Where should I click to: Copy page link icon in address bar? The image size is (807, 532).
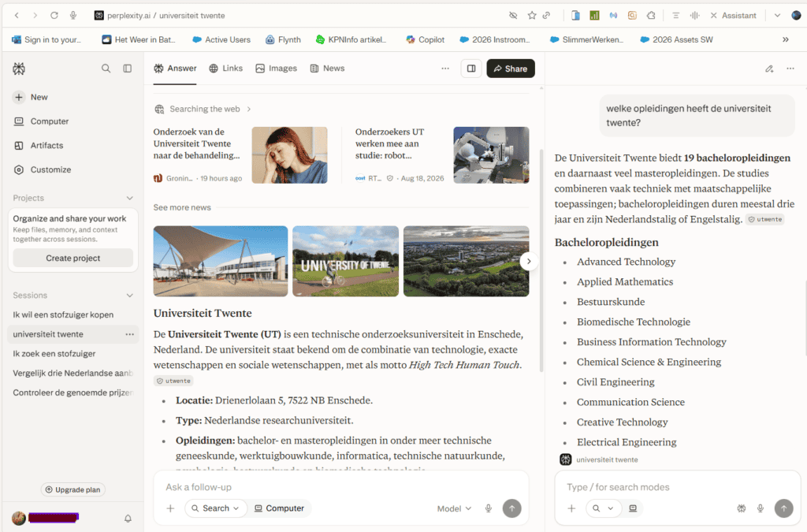[x=547, y=16]
